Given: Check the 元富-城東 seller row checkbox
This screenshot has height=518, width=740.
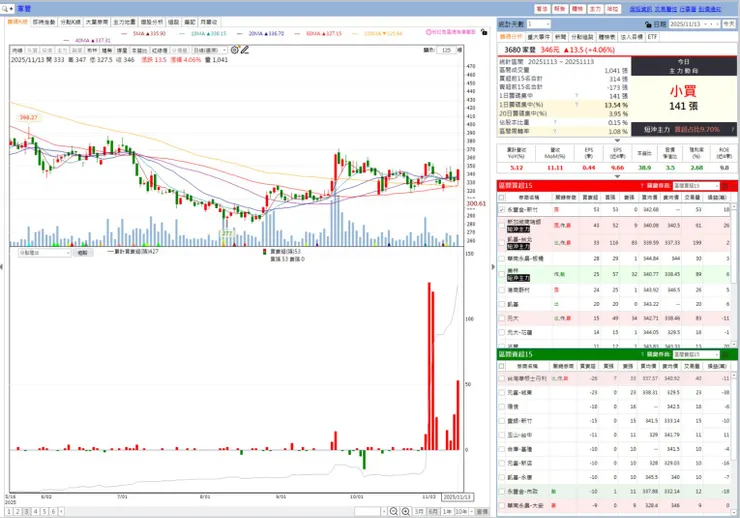Looking at the screenshot, I should click(502, 393).
